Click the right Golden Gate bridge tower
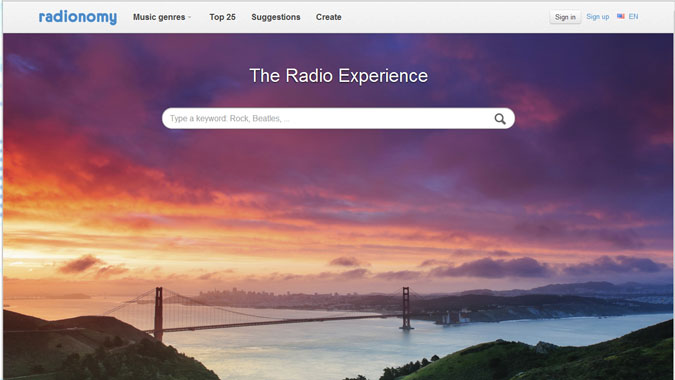The width and height of the screenshot is (675, 380). coord(406,308)
